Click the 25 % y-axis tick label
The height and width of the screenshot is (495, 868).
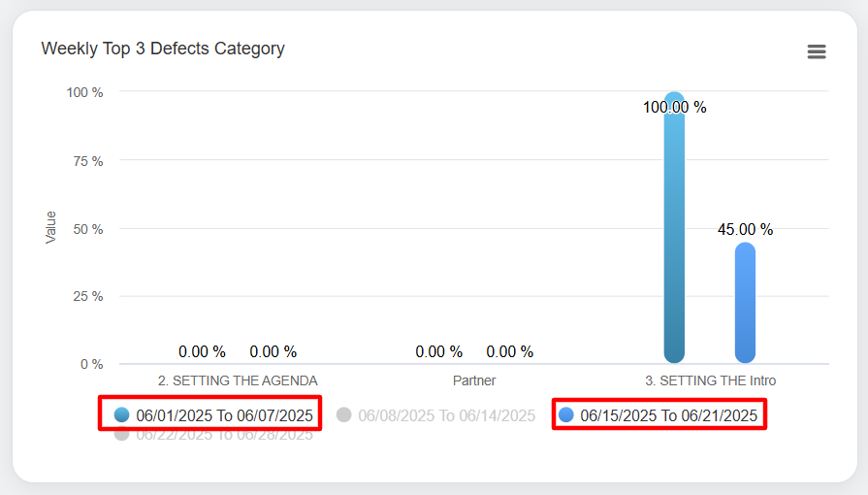tap(84, 296)
